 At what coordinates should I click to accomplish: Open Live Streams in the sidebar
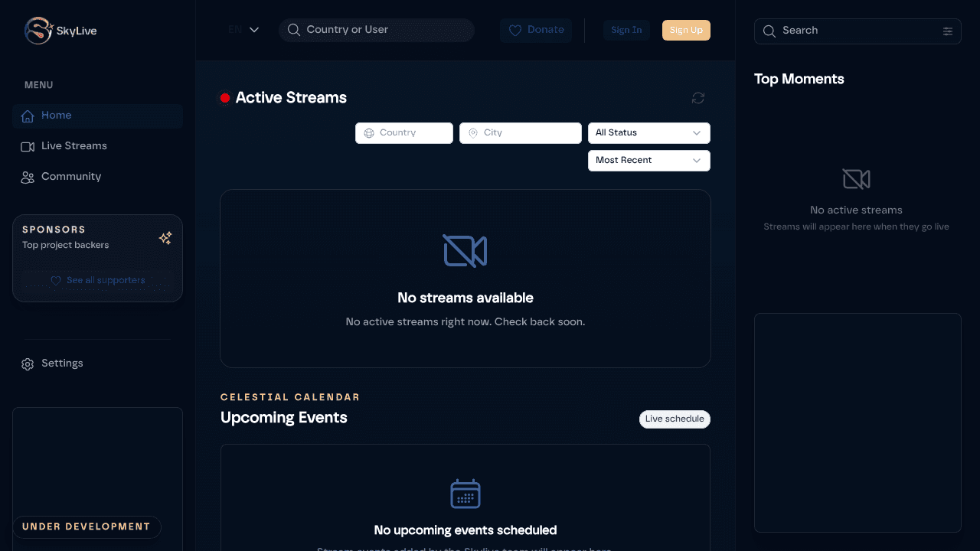[x=98, y=146]
